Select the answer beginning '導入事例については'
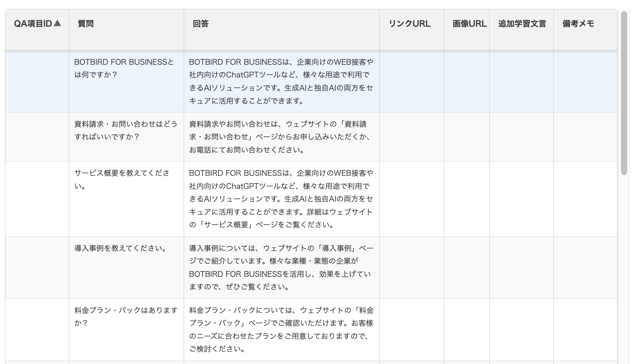The height and width of the screenshot is (364, 636). click(x=281, y=268)
